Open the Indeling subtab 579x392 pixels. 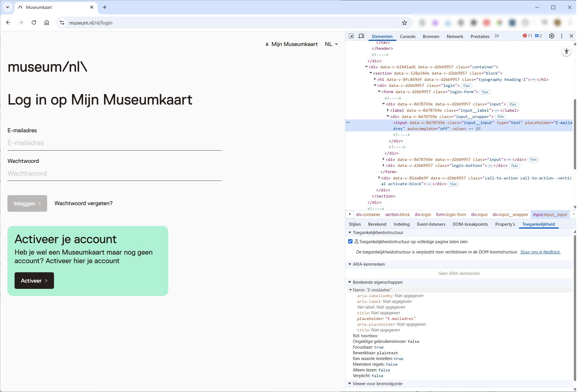402,224
